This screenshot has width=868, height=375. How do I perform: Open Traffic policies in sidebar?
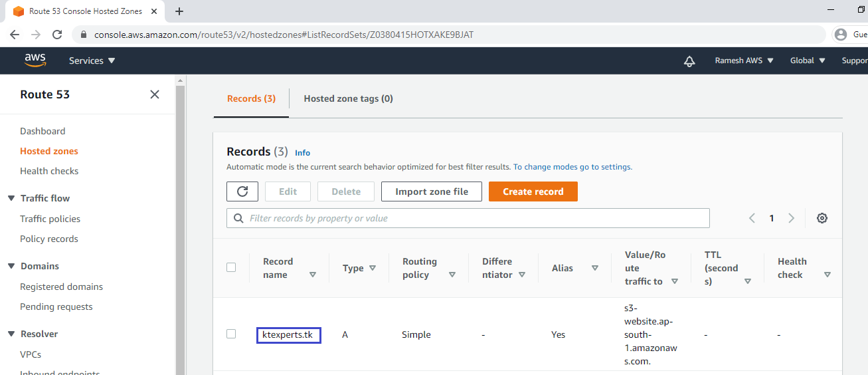pos(50,219)
